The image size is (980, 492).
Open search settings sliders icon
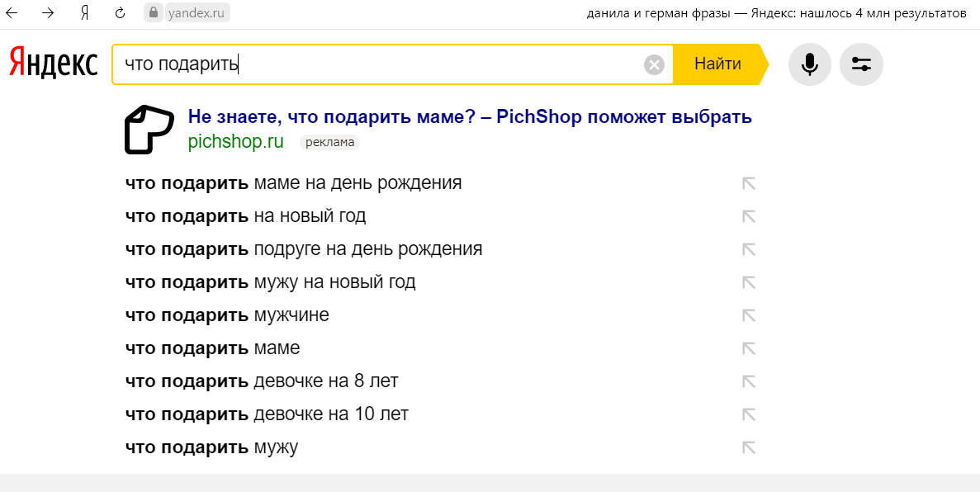pos(861,64)
